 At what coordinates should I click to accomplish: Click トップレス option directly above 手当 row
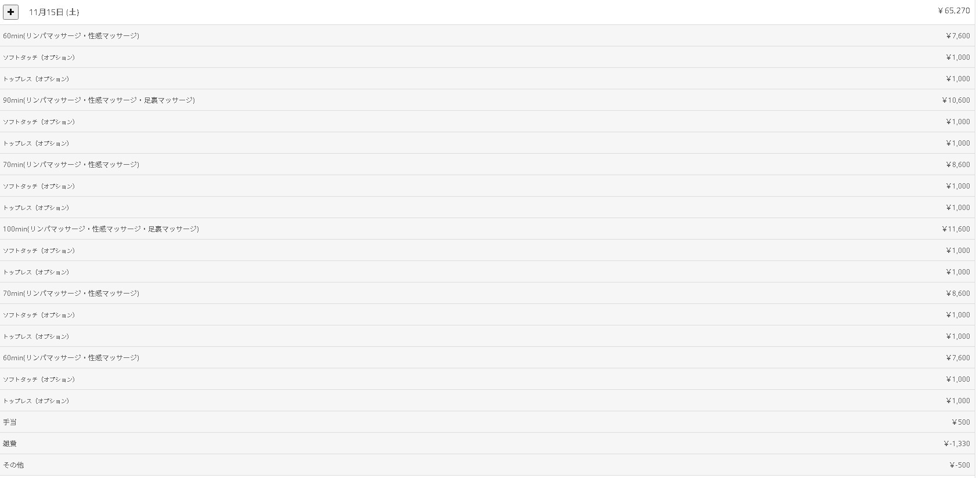(36, 401)
